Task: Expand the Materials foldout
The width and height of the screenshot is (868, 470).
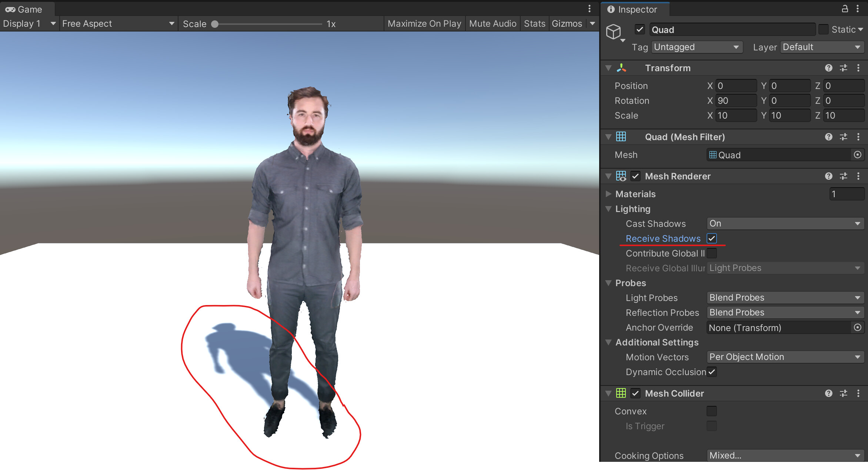Action: coord(608,194)
